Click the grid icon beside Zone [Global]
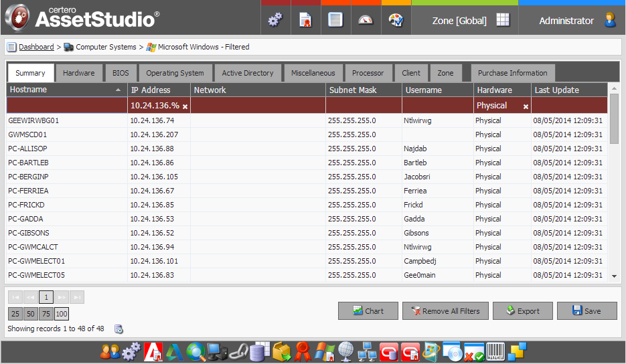 [503, 20]
